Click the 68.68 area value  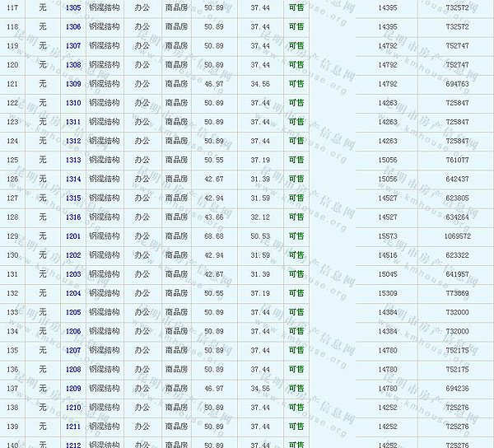point(214,236)
